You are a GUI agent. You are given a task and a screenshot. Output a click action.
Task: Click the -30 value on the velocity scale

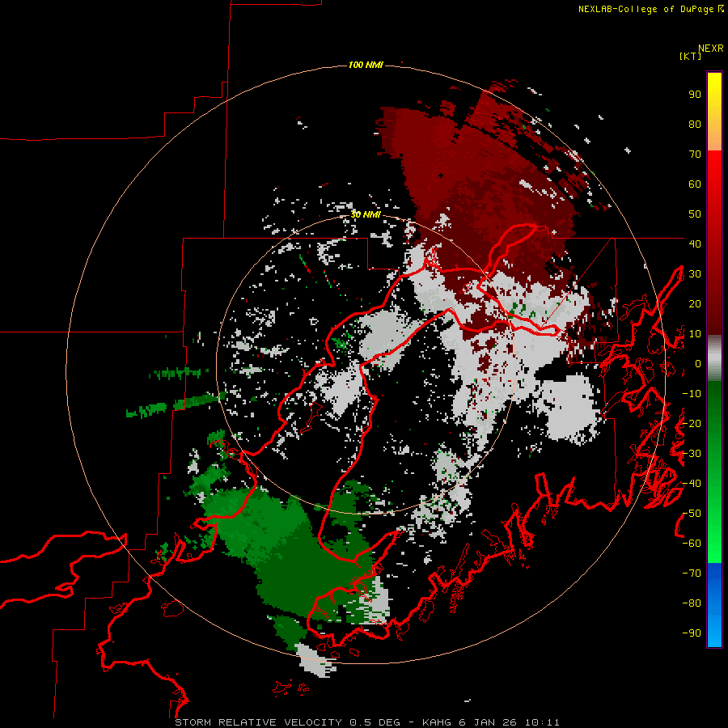[x=692, y=454]
